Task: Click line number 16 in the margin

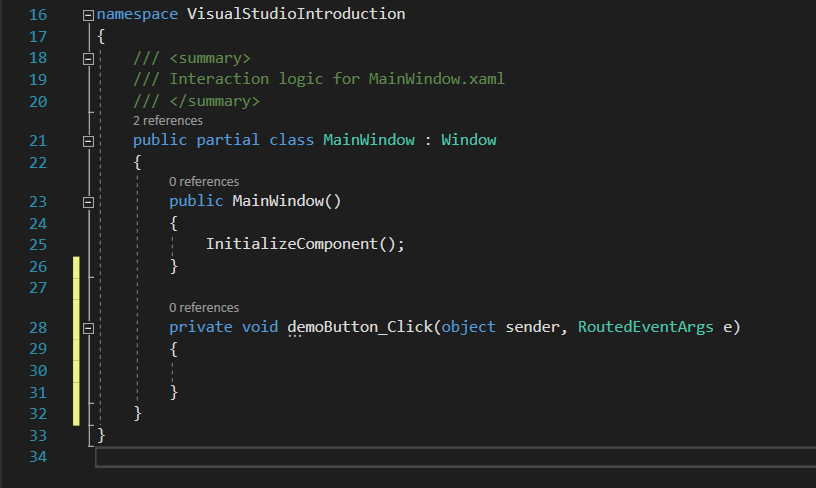Action: [38, 15]
